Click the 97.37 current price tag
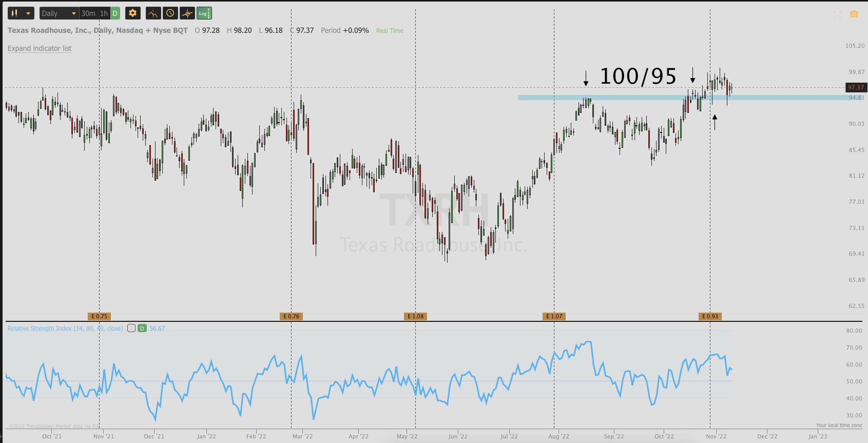 pyautogui.click(x=856, y=87)
